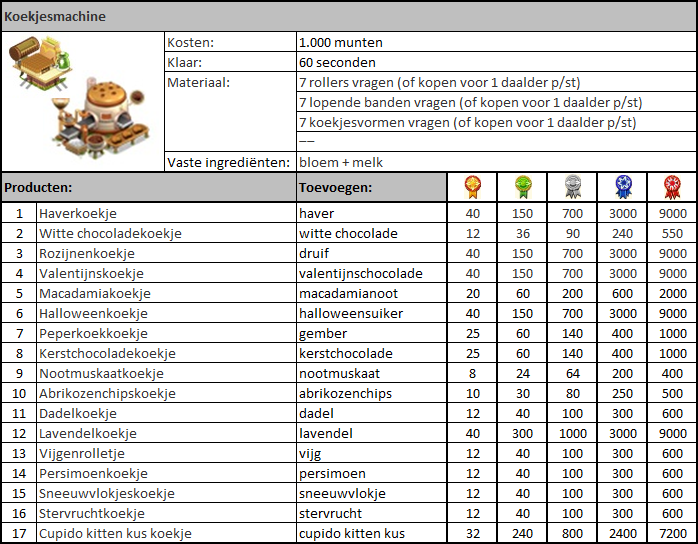Click the blue ribbon medal icon
This screenshot has height=544, width=698.
[x=622, y=187]
